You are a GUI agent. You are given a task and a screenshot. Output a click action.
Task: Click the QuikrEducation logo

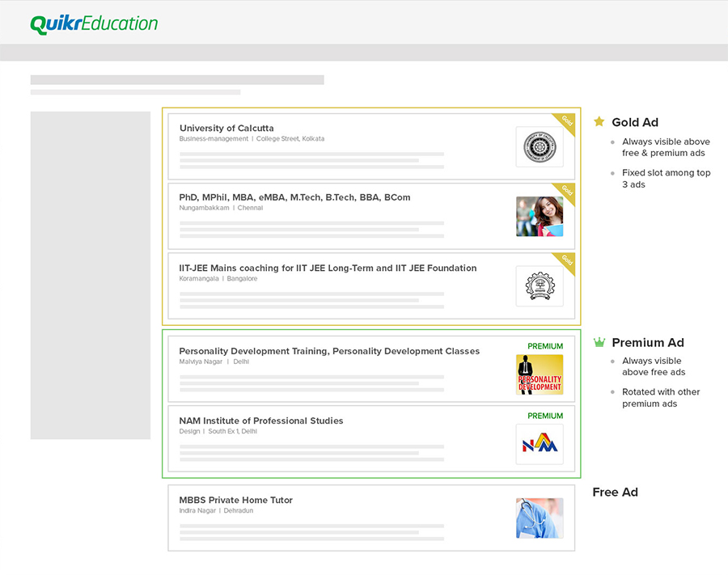[94, 24]
